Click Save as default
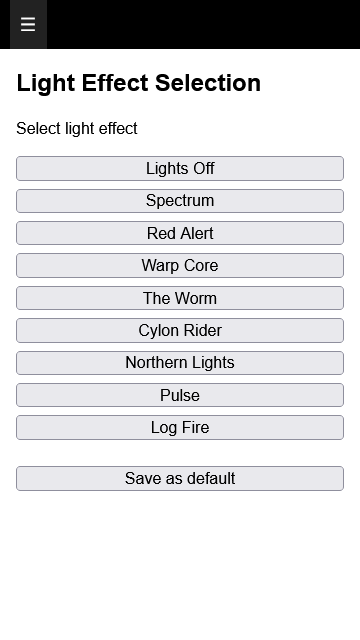 click(180, 478)
